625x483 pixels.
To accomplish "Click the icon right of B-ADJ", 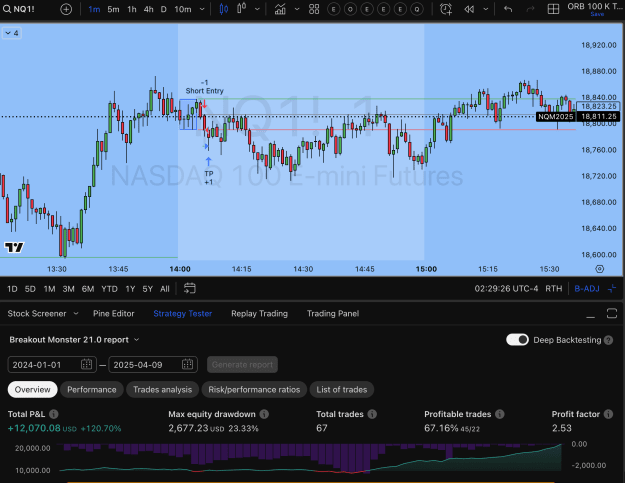I will [x=612, y=289].
